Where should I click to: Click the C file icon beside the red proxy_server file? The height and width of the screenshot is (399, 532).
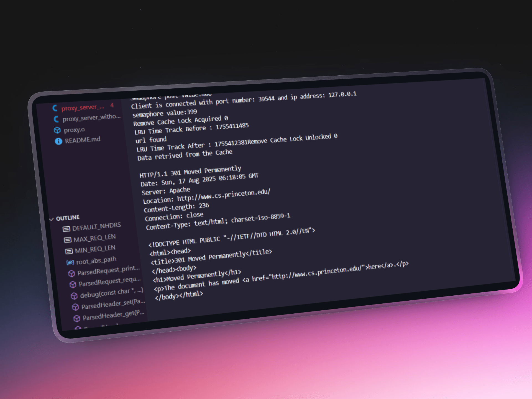(55, 108)
